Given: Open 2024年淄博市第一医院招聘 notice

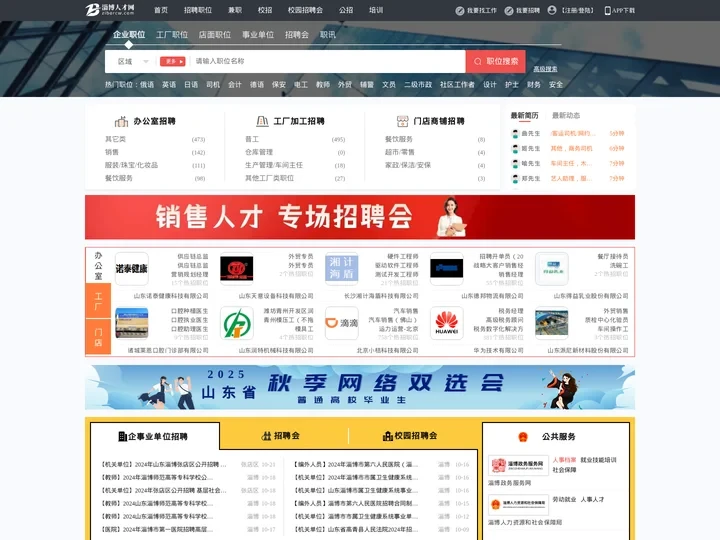Looking at the screenshot, I should click(x=157, y=529).
